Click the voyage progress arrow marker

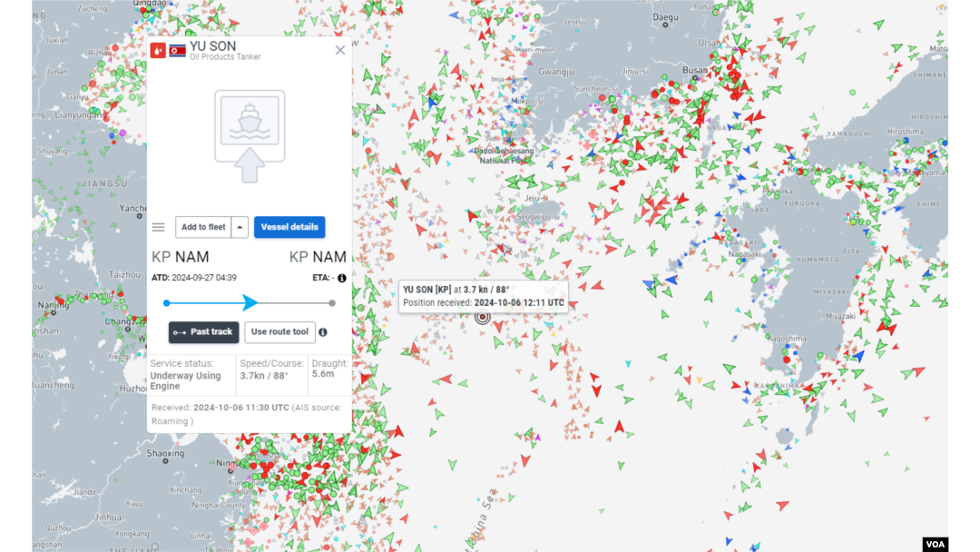pyautogui.click(x=250, y=302)
